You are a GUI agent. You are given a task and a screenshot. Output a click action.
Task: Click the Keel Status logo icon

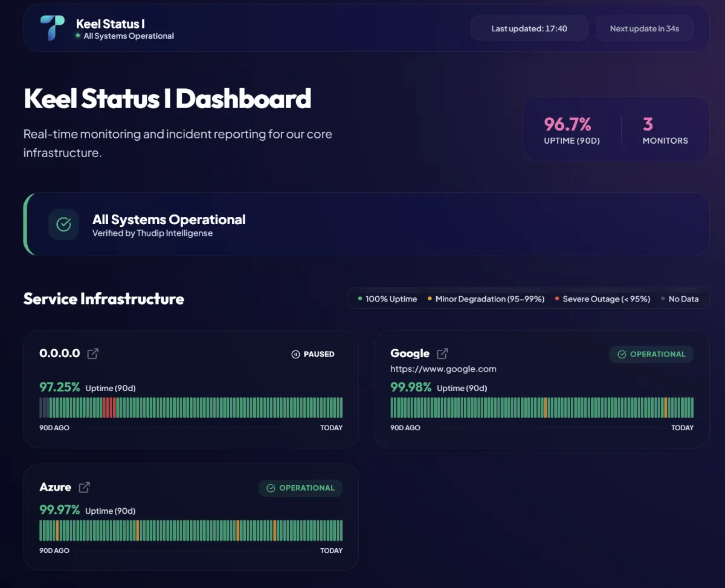52,28
